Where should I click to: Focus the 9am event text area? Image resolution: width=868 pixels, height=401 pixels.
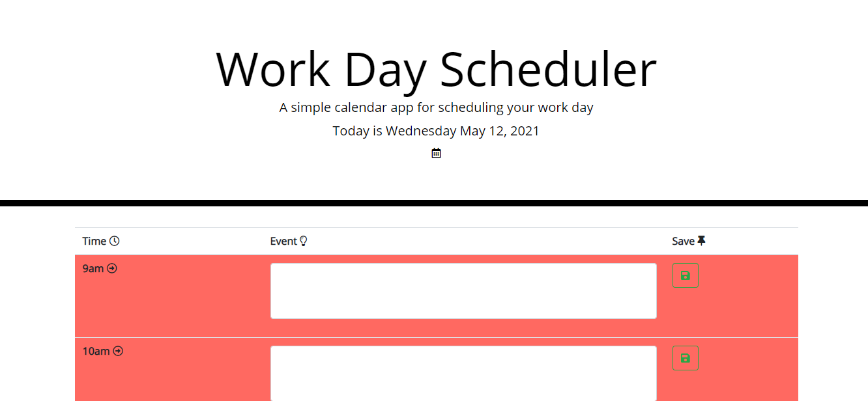click(x=463, y=291)
